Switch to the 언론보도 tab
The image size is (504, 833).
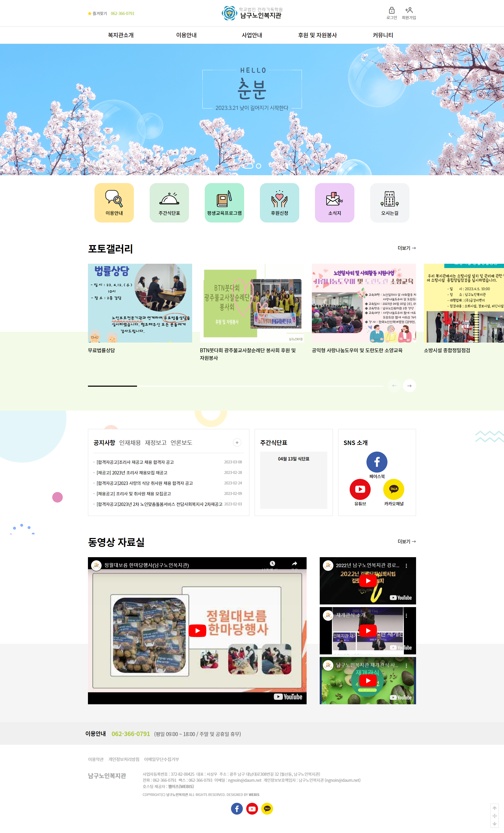tap(181, 443)
